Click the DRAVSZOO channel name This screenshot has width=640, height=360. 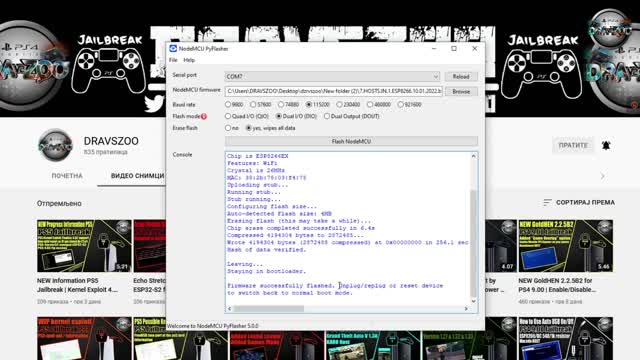pos(111,141)
